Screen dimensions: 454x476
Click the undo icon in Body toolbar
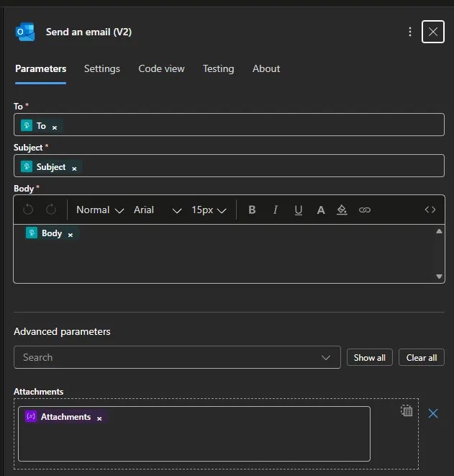(x=29, y=210)
